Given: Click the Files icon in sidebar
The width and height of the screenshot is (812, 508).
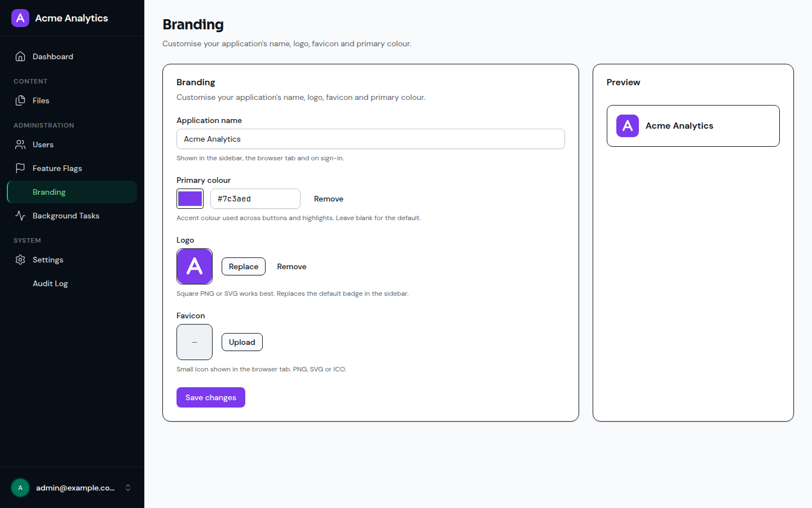Looking at the screenshot, I should pos(20,100).
